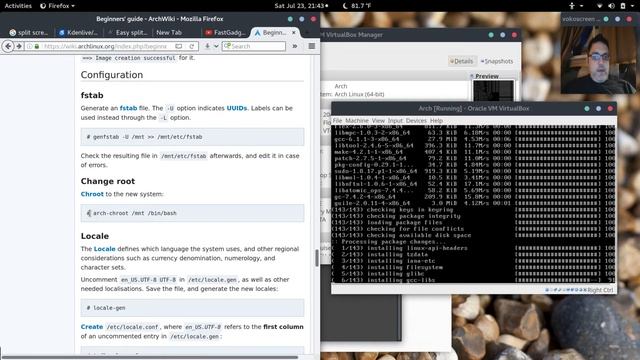Viewport: 640px width, 360px height.
Task: Reload the ArchWiki page
Action: click(x=191, y=46)
